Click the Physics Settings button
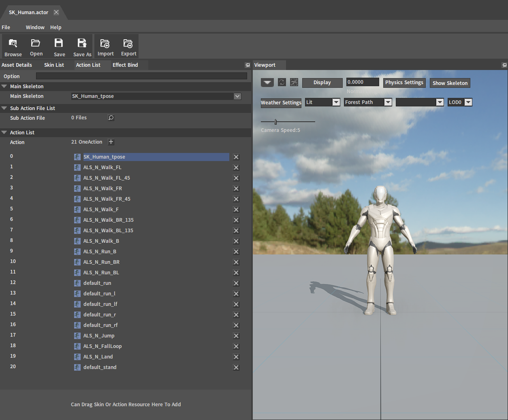The height and width of the screenshot is (420, 508). pyautogui.click(x=404, y=83)
